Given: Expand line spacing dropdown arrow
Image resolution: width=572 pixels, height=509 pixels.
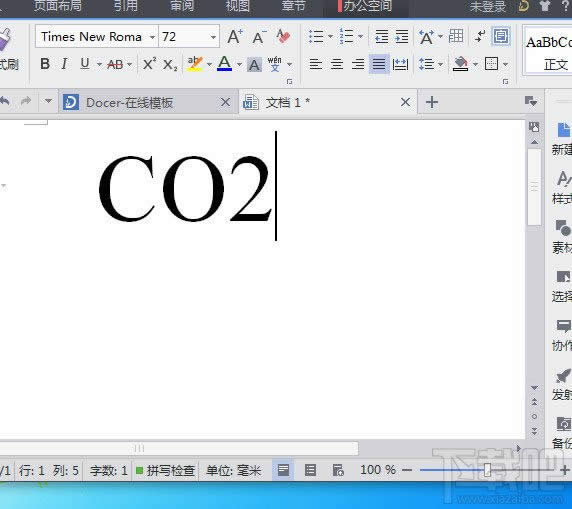Looking at the screenshot, I should pyautogui.click(x=440, y=65).
